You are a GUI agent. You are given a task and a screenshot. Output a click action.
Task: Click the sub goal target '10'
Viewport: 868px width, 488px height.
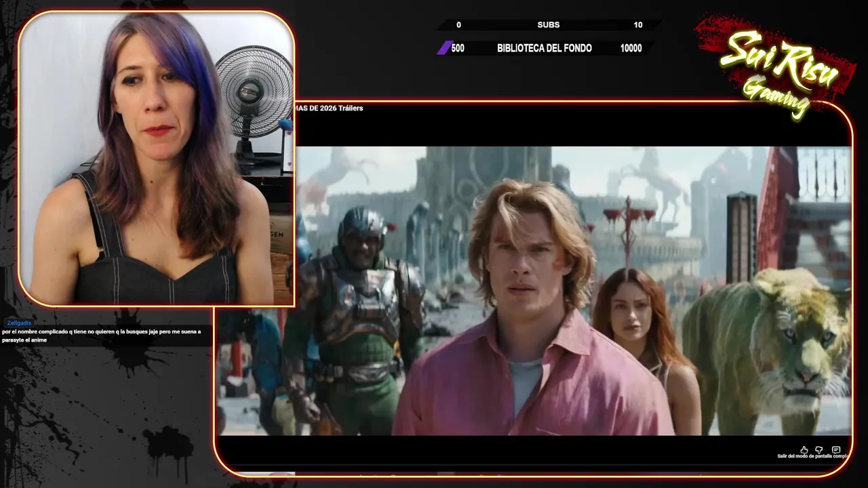coord(638,25)
